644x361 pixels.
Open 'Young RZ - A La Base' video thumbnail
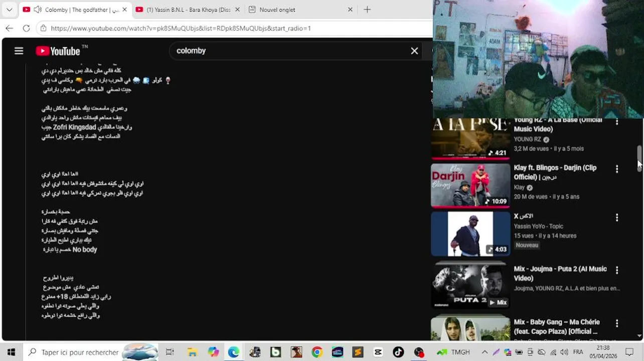coord(470,139)
